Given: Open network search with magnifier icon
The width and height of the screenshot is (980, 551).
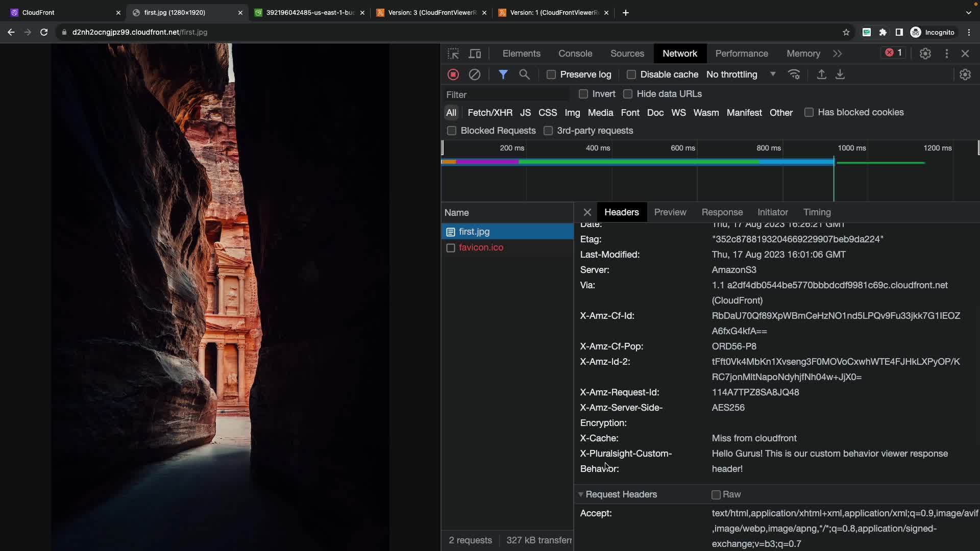Looking at the screenshot, I should [x=524, y=74].
